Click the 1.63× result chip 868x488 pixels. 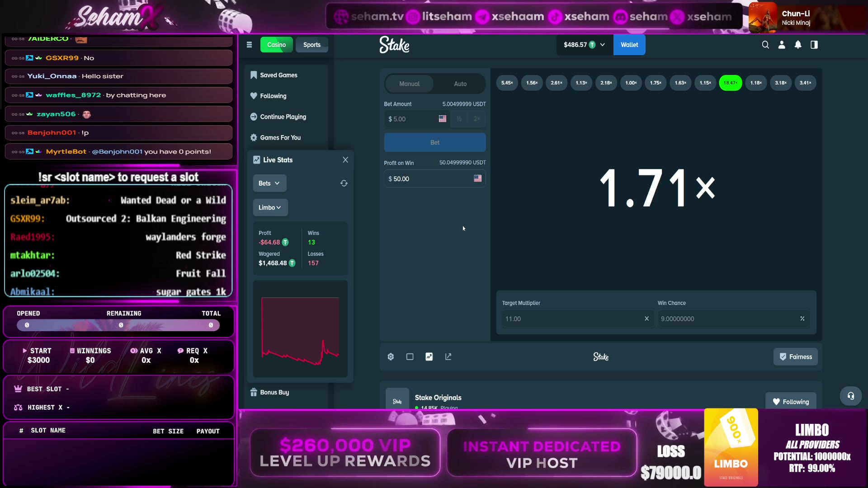tap(681, 83)
